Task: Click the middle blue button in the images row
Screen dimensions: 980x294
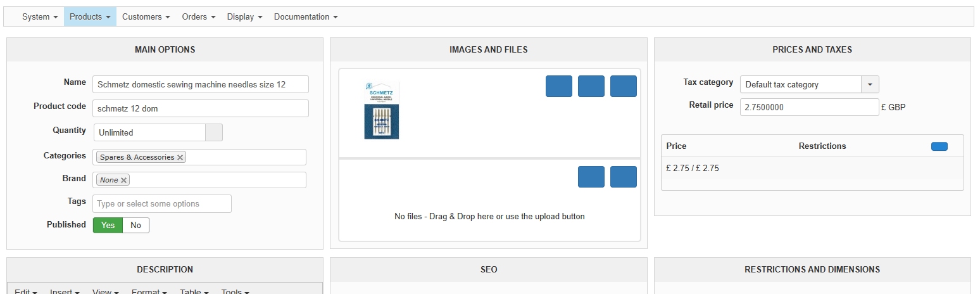Action: coord(591,86)
